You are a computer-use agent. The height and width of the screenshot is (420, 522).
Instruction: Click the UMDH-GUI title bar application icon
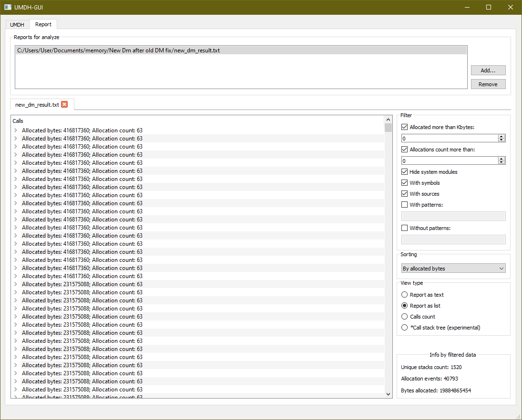[x=7, y=7]
